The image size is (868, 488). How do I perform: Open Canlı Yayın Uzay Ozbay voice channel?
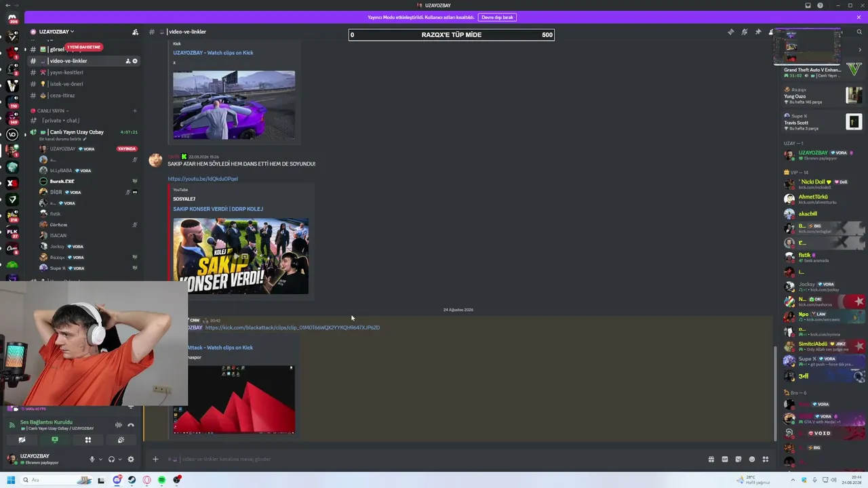click(x=84, y=132)
